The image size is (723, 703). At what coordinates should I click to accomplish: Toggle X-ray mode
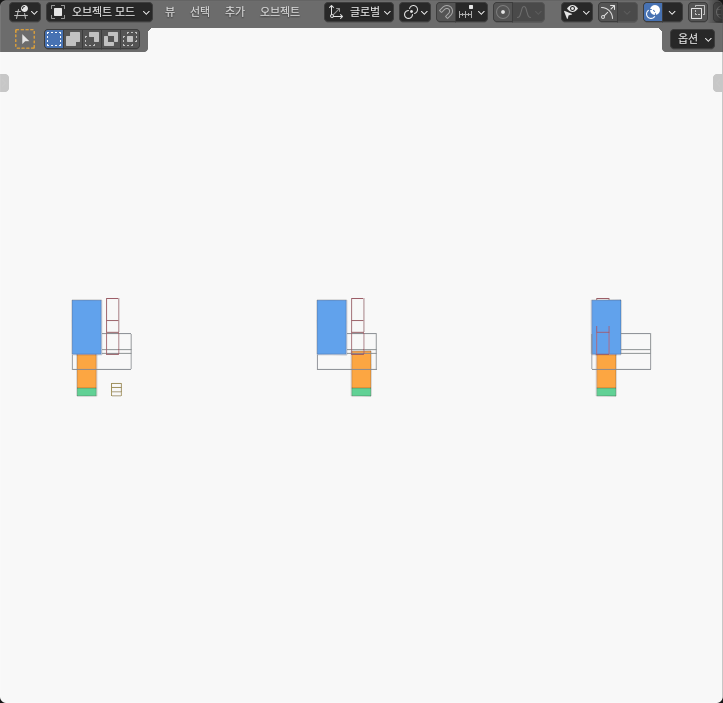698,12
